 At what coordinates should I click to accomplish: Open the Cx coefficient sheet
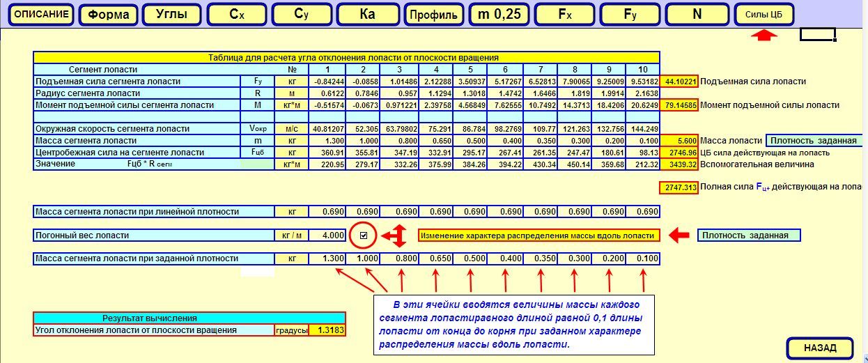click(x=237, y=15)
